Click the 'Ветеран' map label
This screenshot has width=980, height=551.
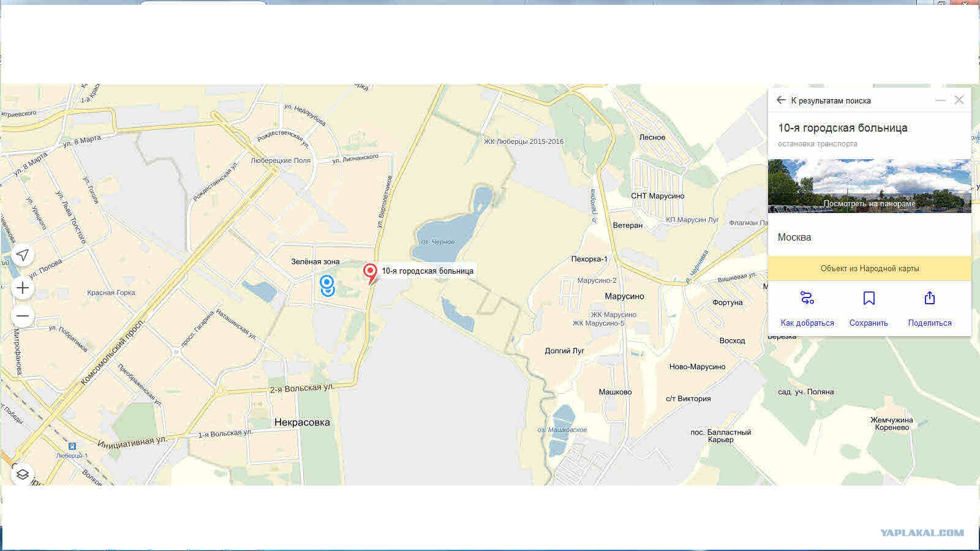point(628,225)
